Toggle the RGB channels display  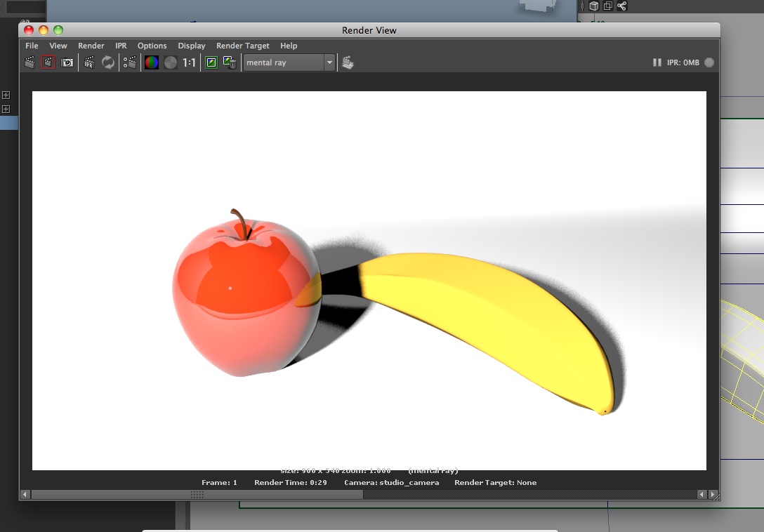pos(151,62)
